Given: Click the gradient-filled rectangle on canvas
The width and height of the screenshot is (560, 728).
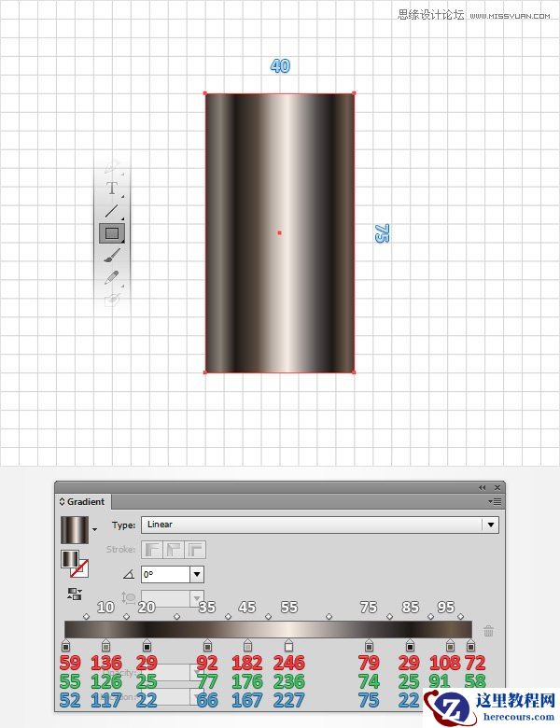Looking at the screenshot, I should 280,232.
